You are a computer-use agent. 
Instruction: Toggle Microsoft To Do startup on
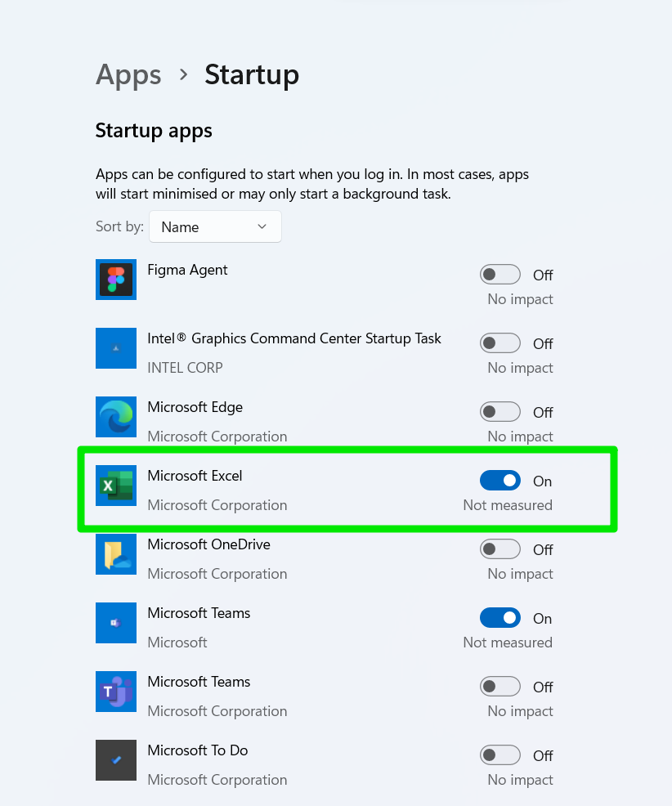pos(500,755)
